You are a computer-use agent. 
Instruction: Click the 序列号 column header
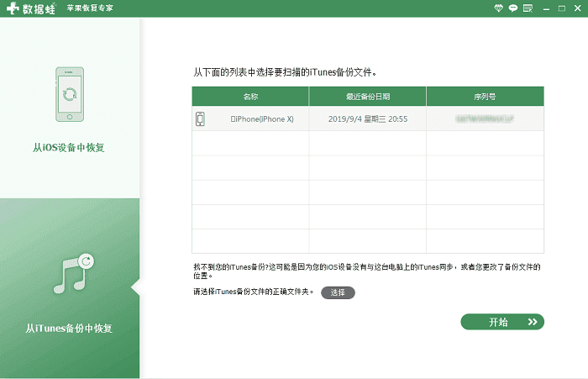pyautogui.click(x=485, y=96)
